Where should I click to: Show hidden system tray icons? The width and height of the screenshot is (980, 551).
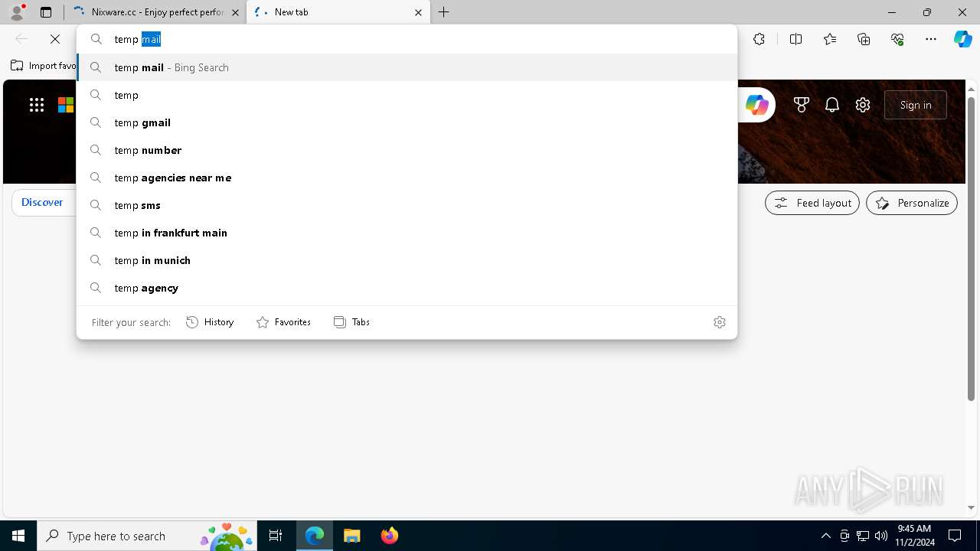(x=825, y=536)
